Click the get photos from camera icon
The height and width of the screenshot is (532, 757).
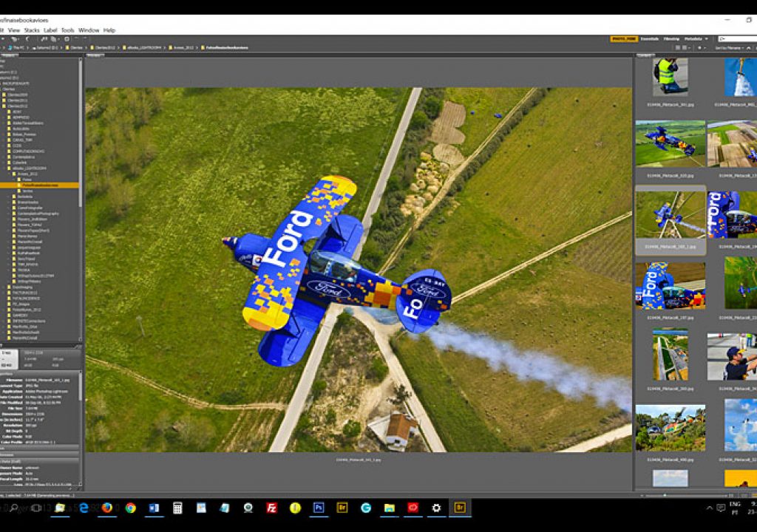coord(44,39)
